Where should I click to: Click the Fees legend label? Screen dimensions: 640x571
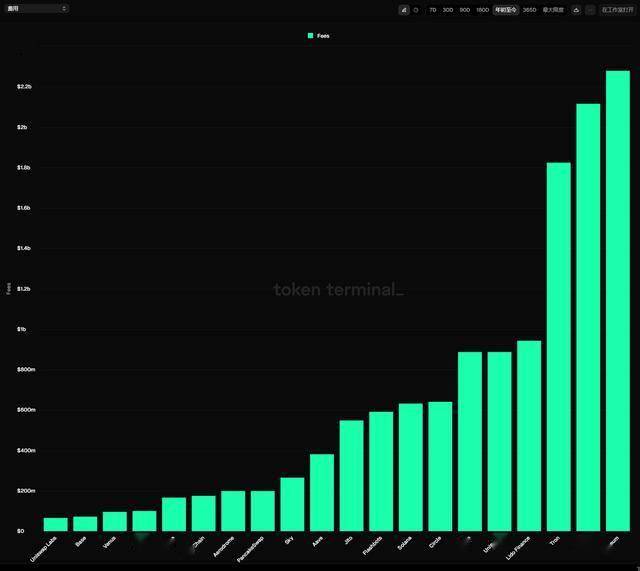tap(323, 36)
